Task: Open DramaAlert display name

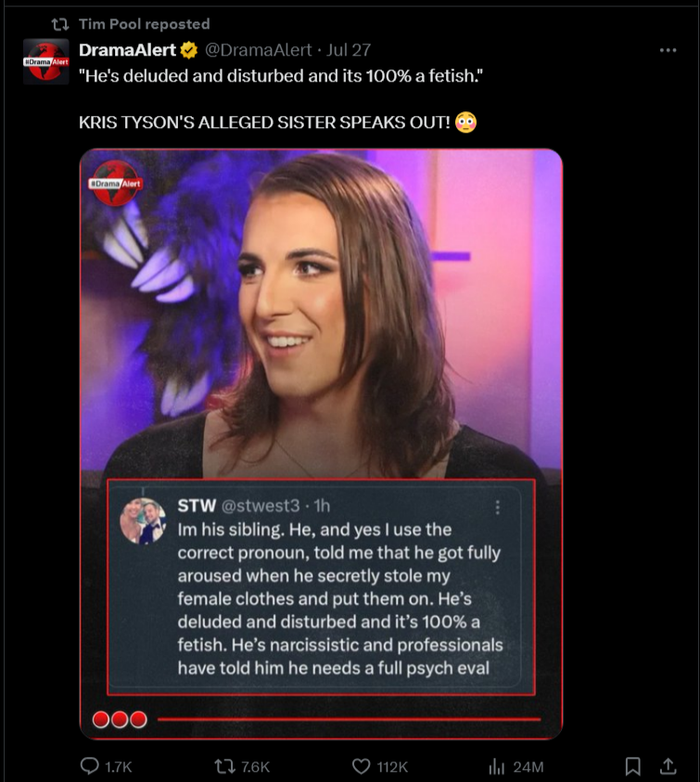Action: point(127,50)
